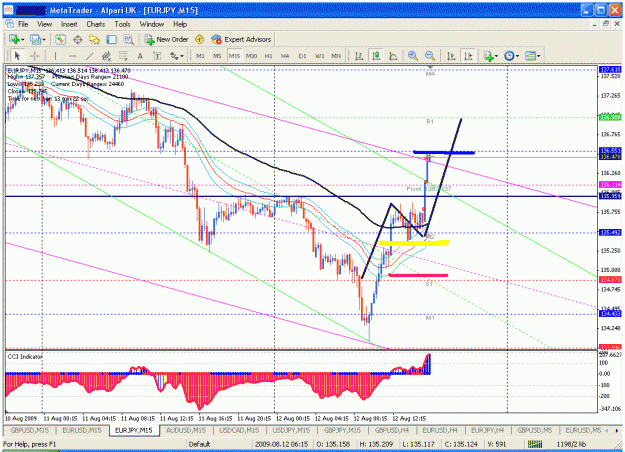This screenshot has width=625, height=452.
Task: Switch timeframe to M30
Action: point(251,56)
